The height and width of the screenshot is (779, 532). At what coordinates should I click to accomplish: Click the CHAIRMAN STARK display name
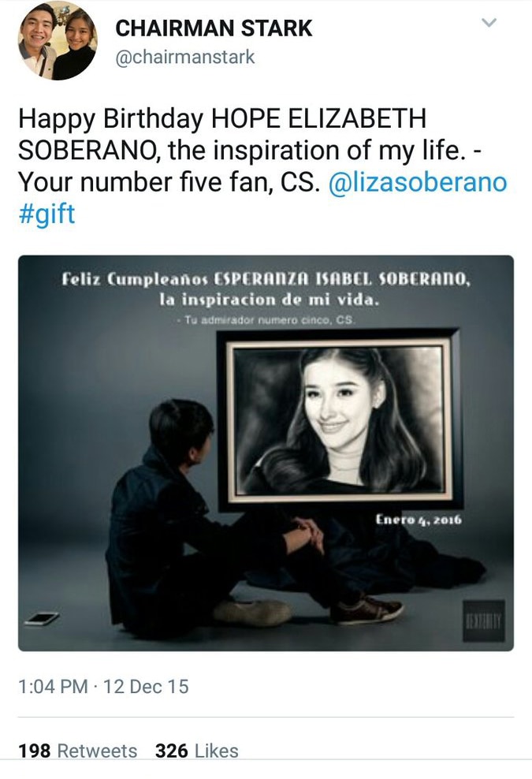[x=214, y=28]
